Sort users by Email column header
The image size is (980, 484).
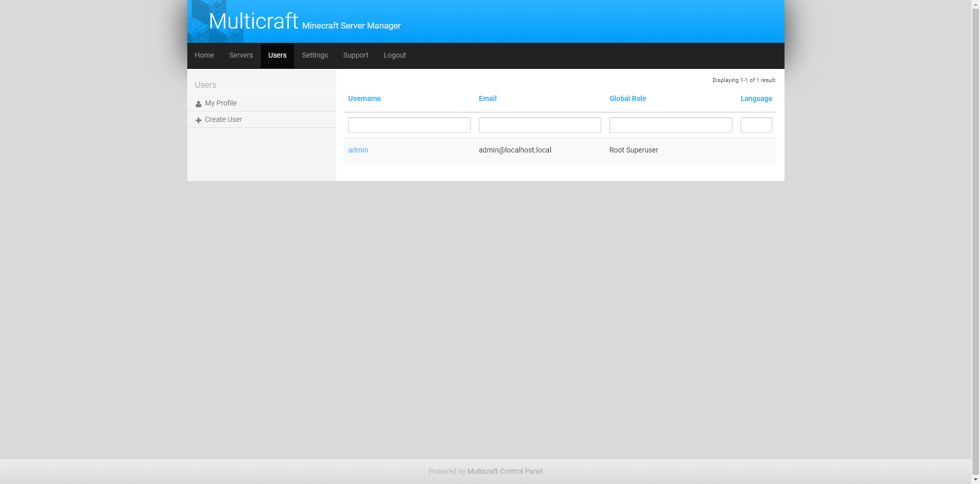[x=487, y=99]
